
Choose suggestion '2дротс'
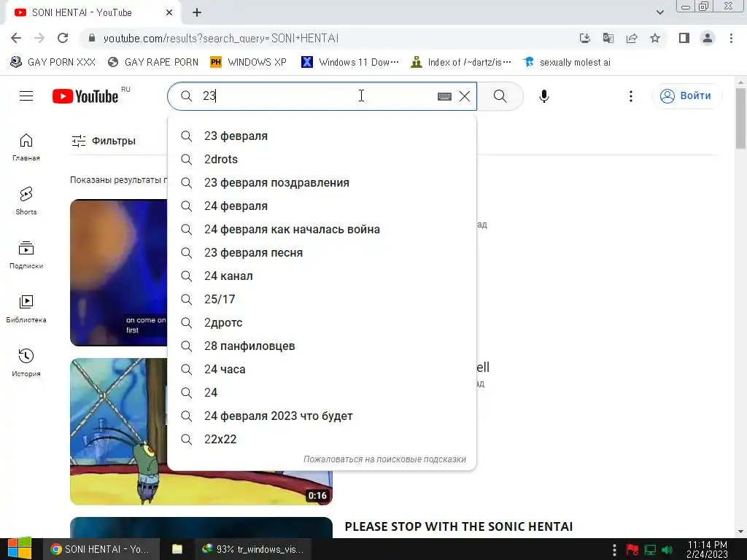click(322, 323)
